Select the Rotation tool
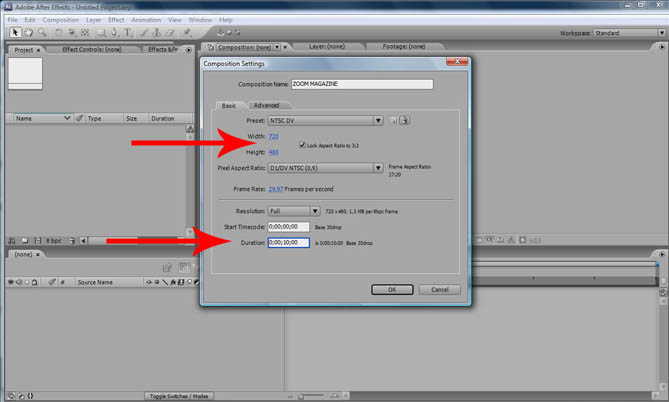Viewport: 669px width, 402px height. coord(60,32)
